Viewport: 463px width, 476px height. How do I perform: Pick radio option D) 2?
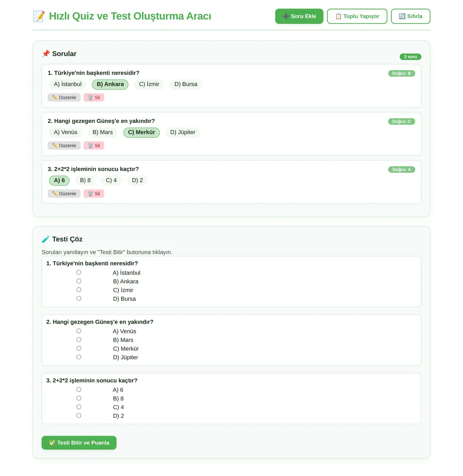coord(79,416)
